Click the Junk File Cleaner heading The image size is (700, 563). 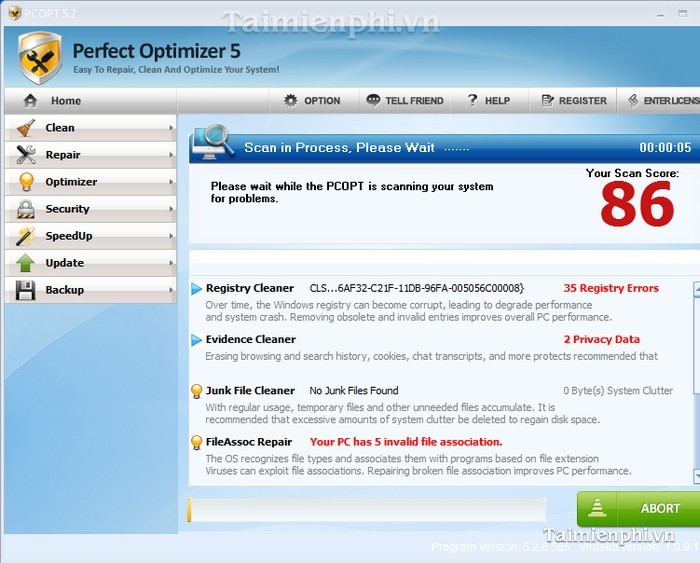[x=250, y=391]
